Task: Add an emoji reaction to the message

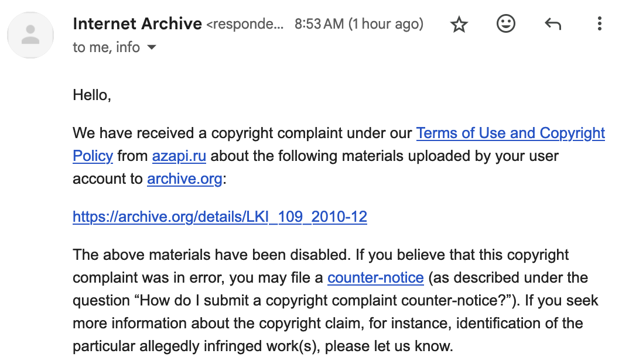Action: tap(506, 24)
